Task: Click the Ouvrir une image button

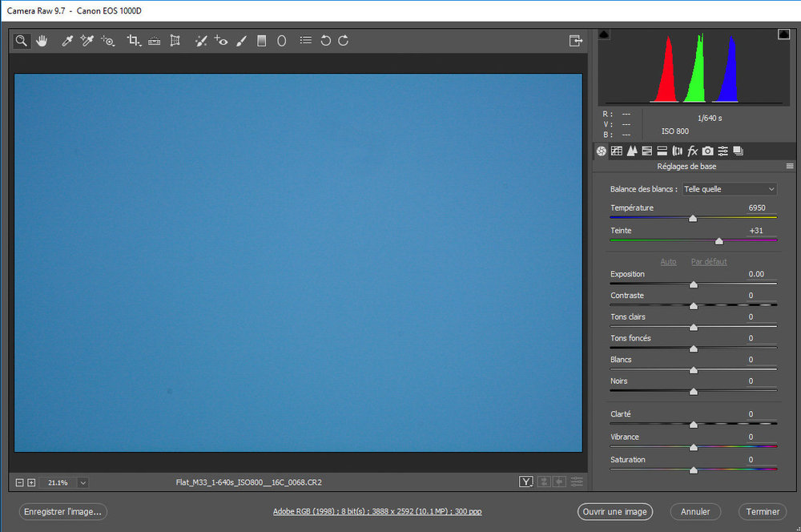Action: pos(615,511)
